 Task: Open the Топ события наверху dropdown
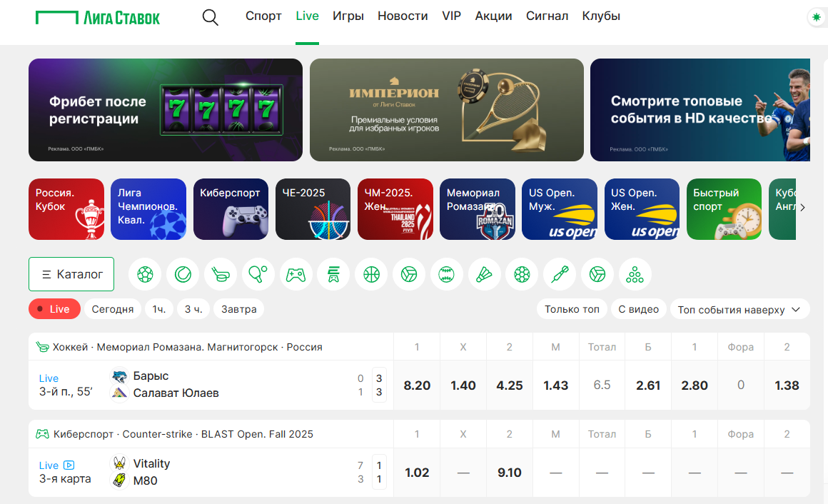point(739,310)
